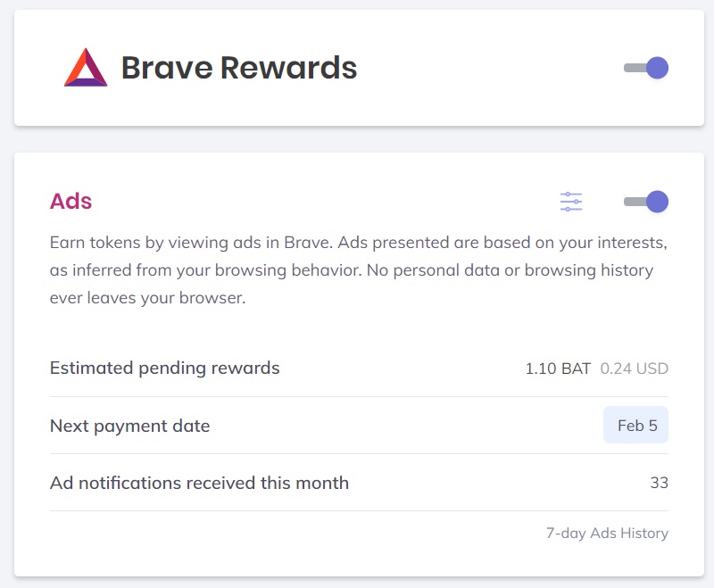Click the word Rewards in the header title
Image resolution: width=714 pixels, height=588 pixels.
[x=288, y=68]
